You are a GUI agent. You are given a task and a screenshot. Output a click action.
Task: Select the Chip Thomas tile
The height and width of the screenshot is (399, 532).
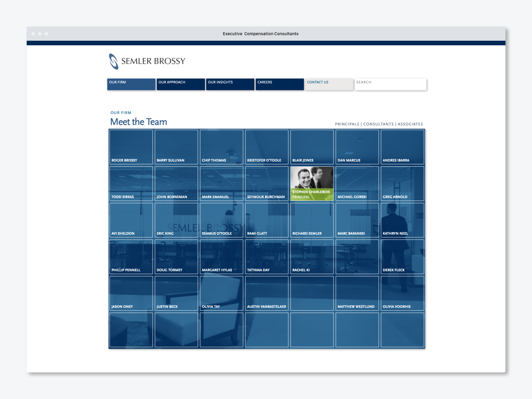221,147
